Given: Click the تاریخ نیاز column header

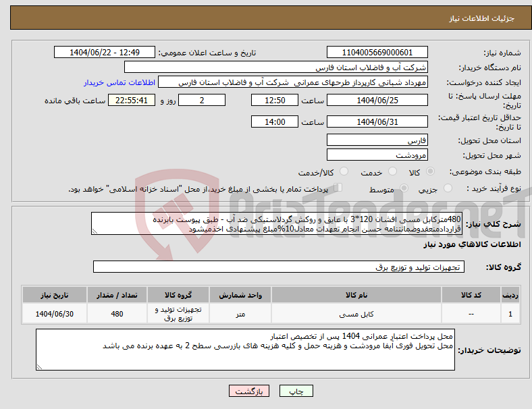Looking at the screenshot, I should [x=55, y=295].
